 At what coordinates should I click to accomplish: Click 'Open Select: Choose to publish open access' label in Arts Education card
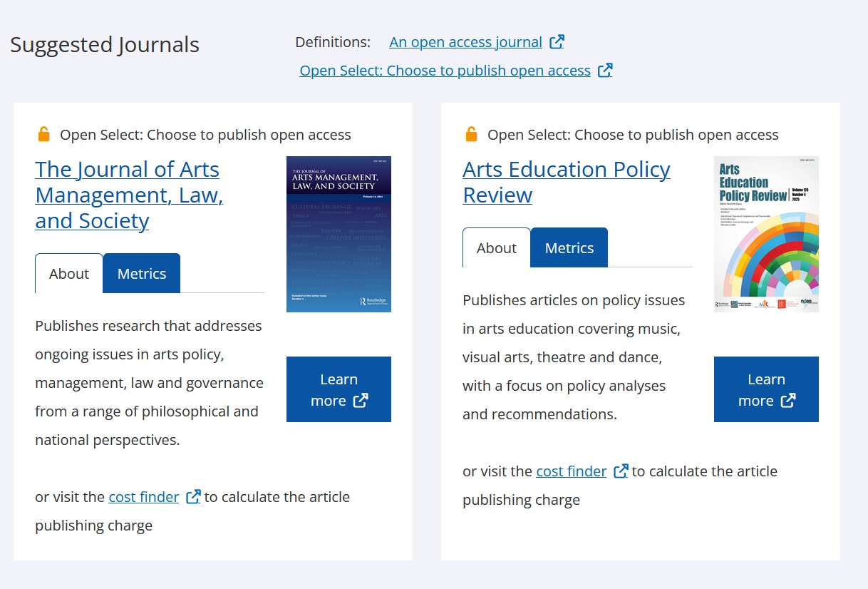tap(633, 135)
